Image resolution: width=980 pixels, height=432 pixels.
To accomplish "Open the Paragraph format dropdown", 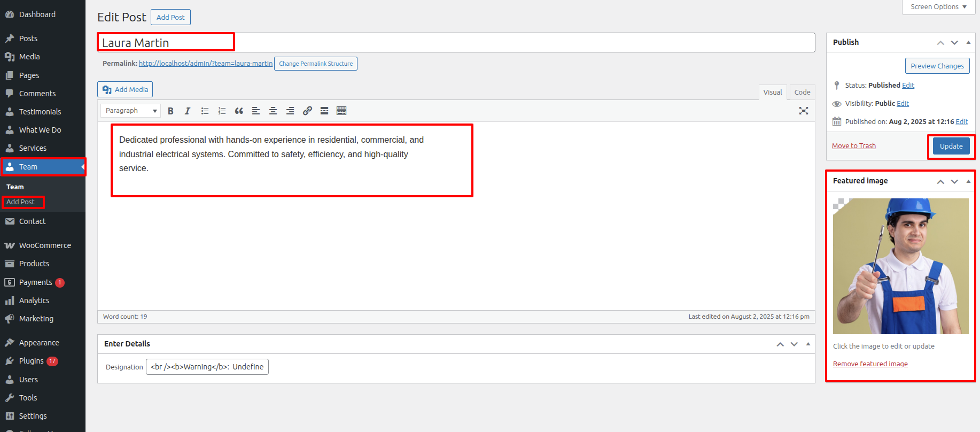I will coord(130,111).
